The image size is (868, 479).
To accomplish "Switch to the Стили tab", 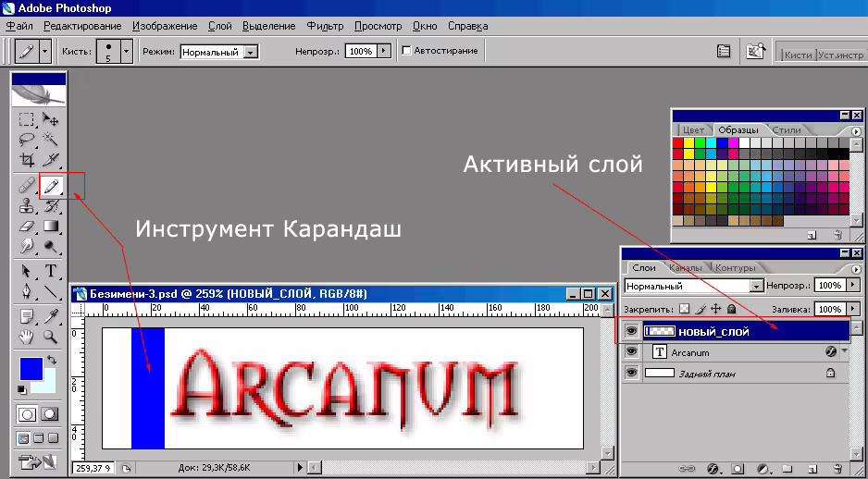I will (786, 130).
